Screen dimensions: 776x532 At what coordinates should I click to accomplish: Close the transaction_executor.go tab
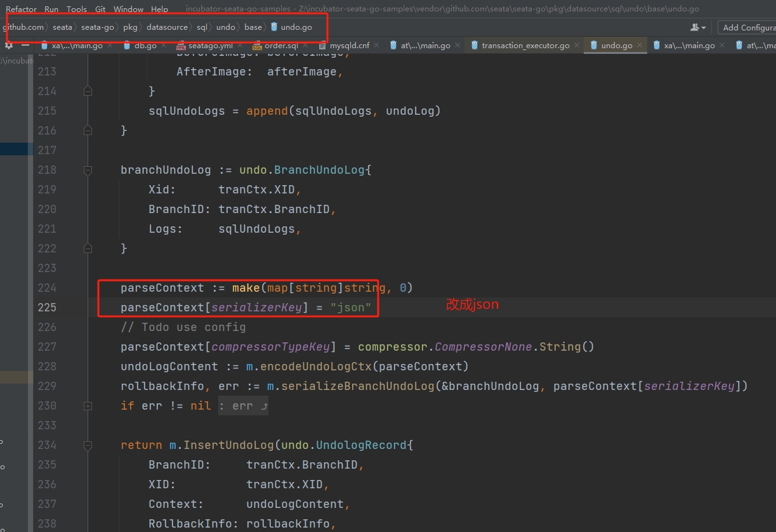577,45
